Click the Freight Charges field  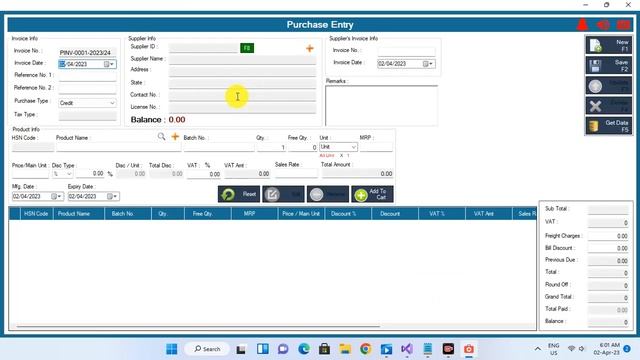pos(608,236)
